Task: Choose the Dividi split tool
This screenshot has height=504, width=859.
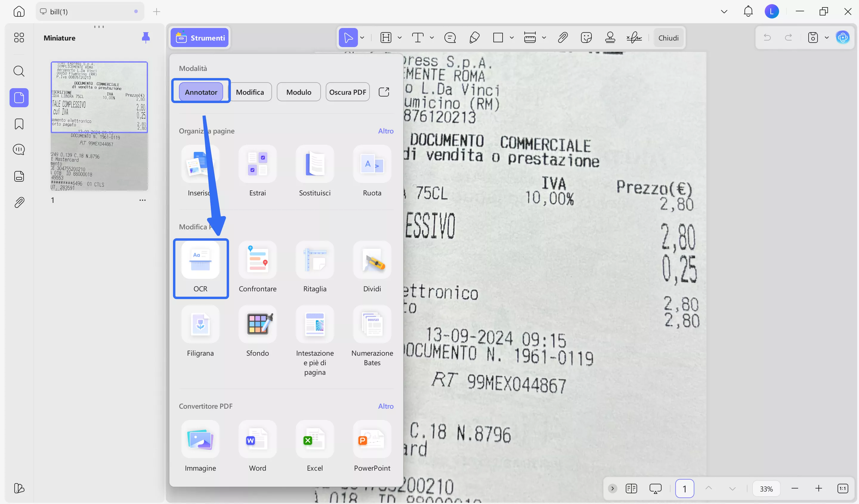Action: click(x=372, y=260)
